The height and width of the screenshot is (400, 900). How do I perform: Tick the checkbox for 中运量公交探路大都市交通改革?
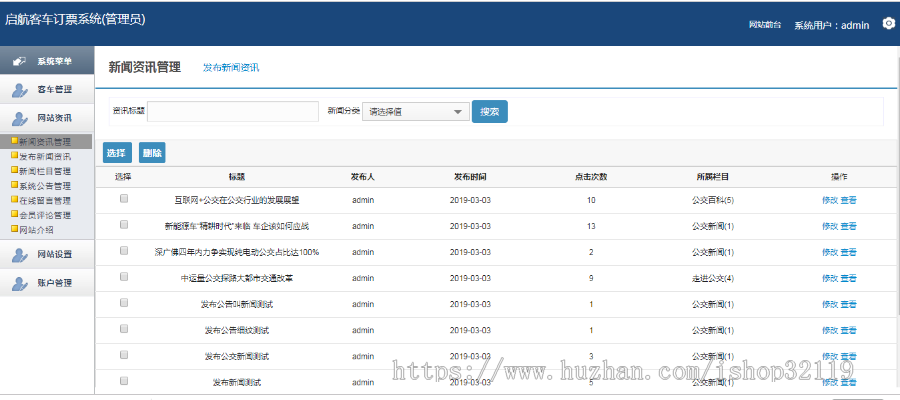click(123, 277)
